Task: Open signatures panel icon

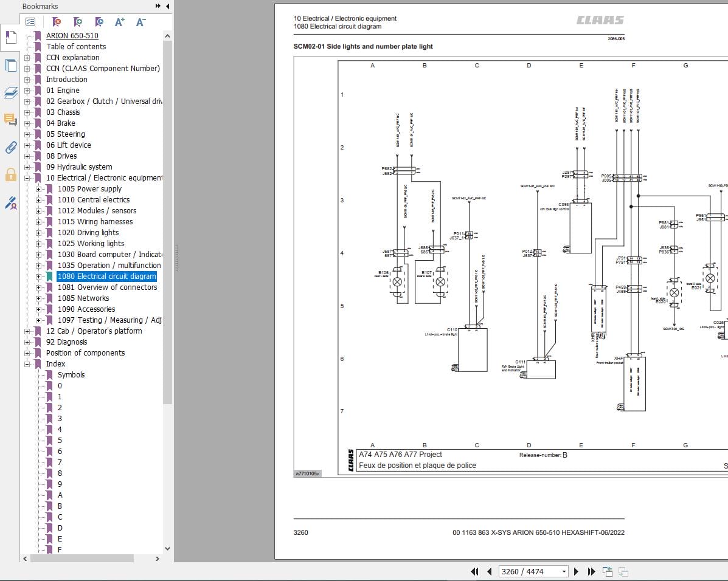Action: coord(11,203)
